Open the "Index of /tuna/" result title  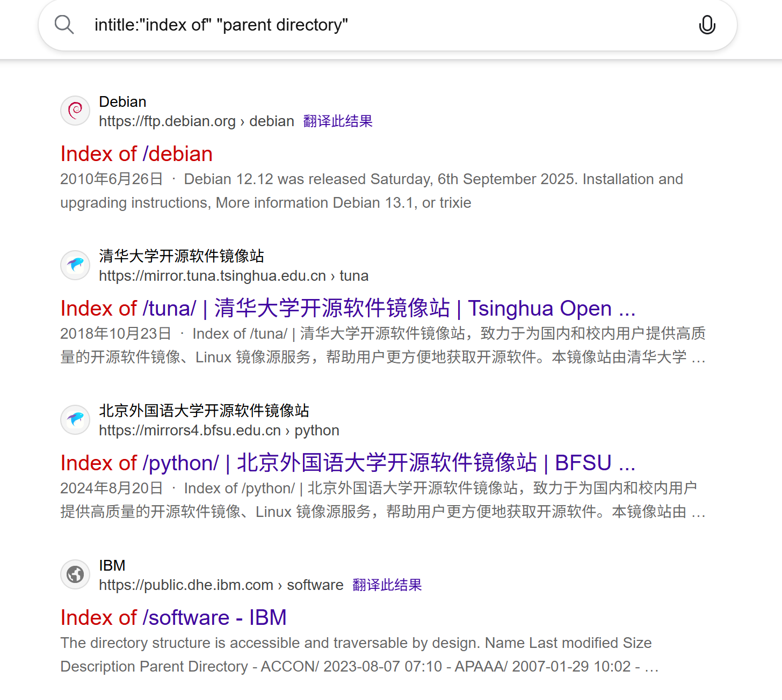[348, 309]
